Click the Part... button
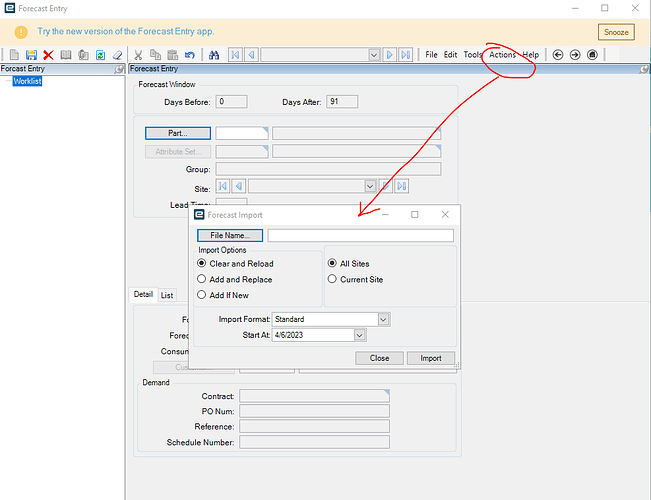The width and height of the screenshot is (651, 500). [178, 133]
